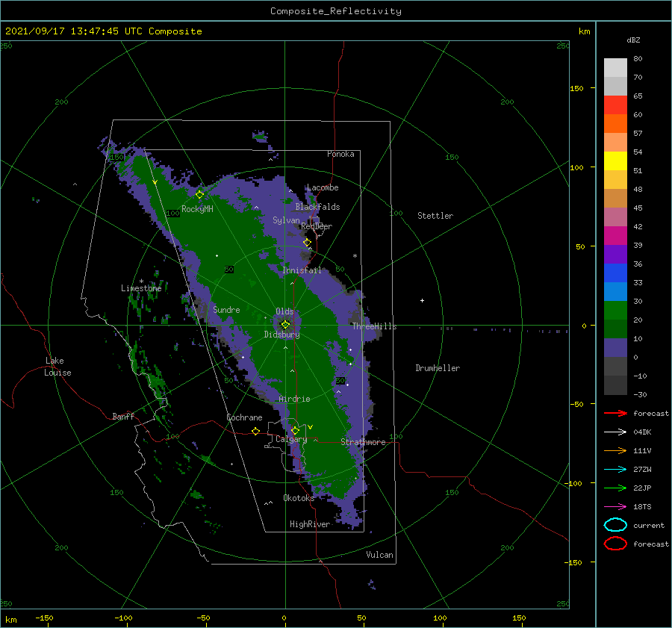Click the white asterisk east of Innisfail
This screenshot has width=672, height=628.
[355, 256]
